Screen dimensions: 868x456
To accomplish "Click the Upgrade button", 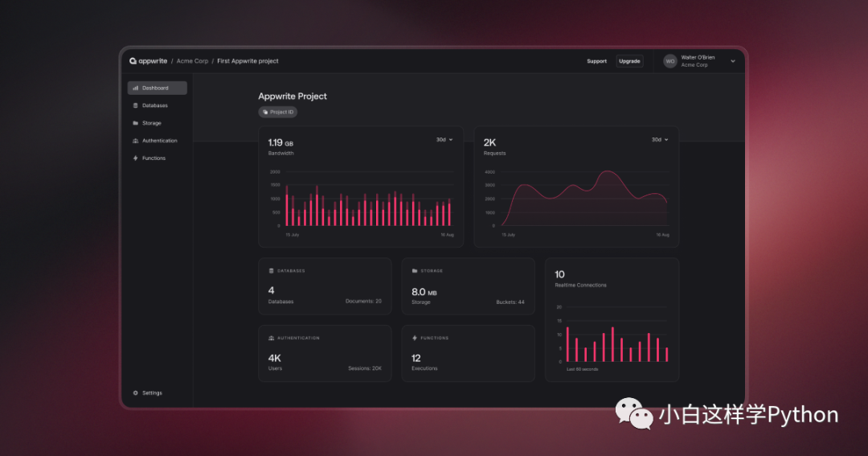I will (x=629, y=61).
